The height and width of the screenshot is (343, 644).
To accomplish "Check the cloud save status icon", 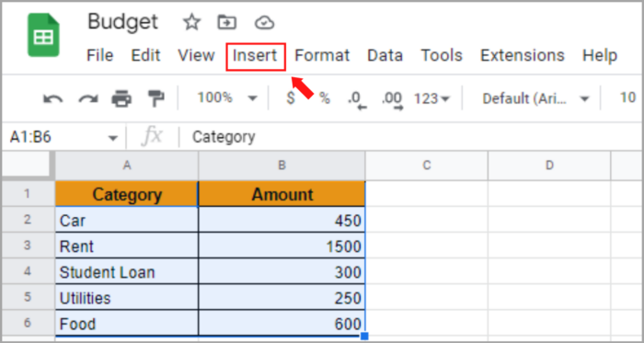I will 265,23.
